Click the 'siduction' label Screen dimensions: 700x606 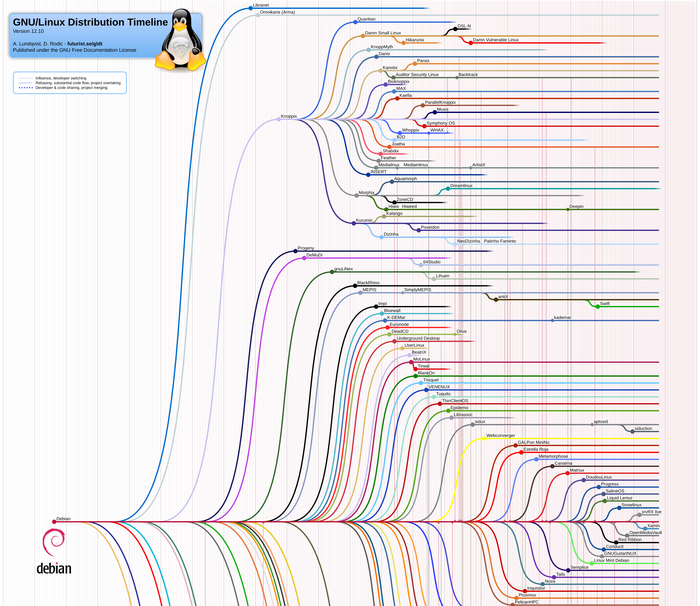[643, 428]
